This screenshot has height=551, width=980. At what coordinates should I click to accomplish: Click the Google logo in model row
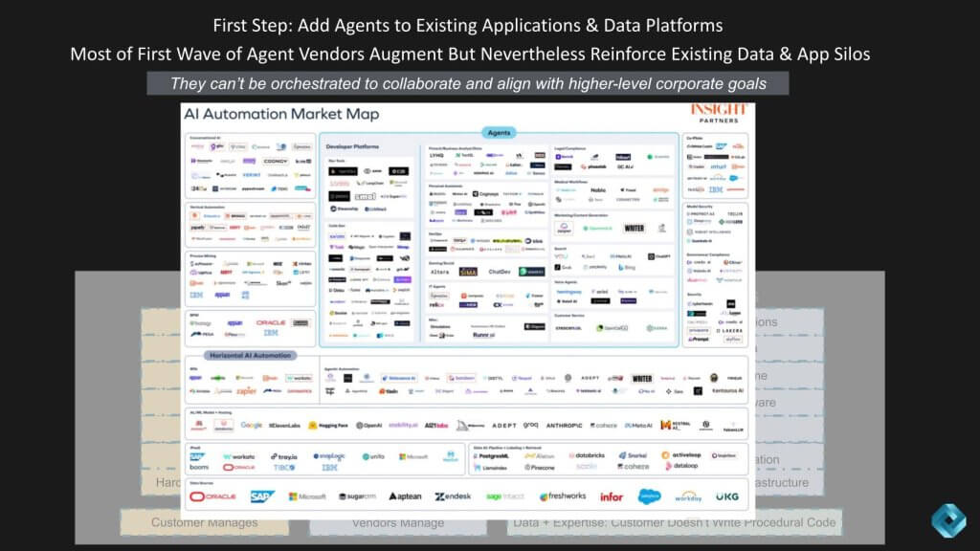coord(252,426)
